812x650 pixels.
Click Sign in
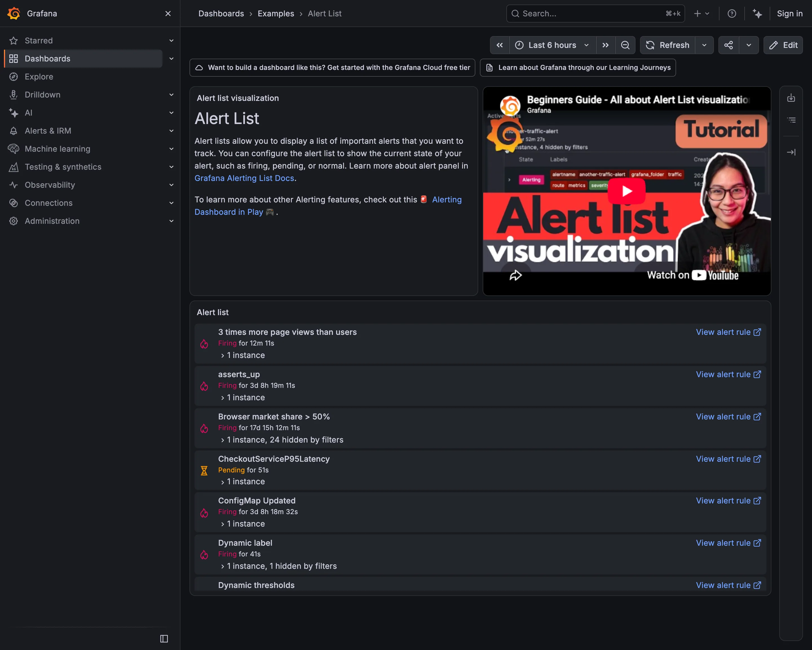coord(790,14)
